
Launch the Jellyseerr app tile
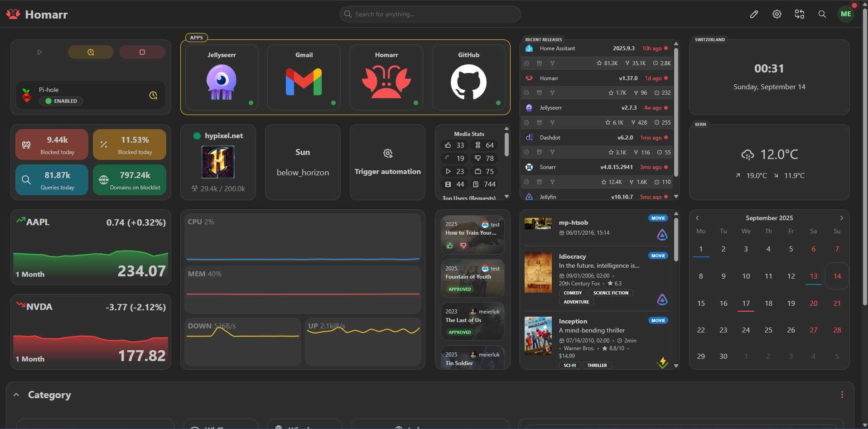[221, 77]
